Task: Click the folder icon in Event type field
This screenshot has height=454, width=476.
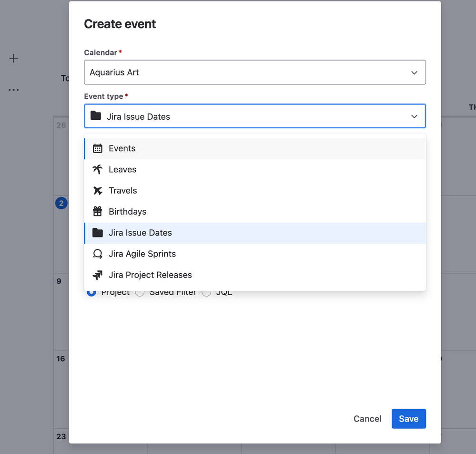Action: 96,116
